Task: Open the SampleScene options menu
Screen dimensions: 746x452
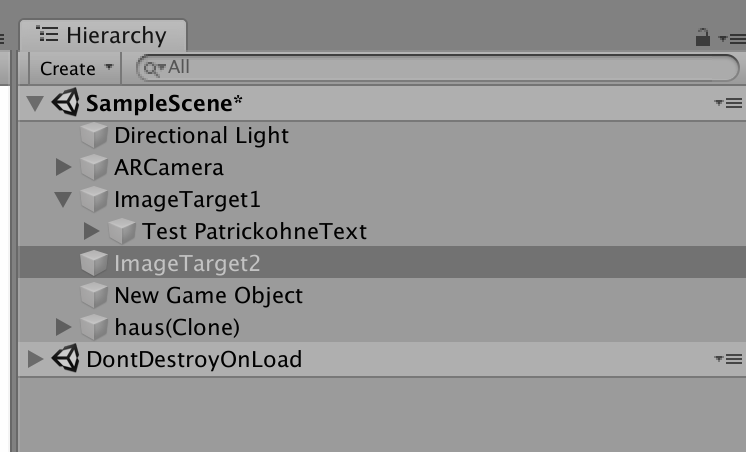Action: coord(728,103)
